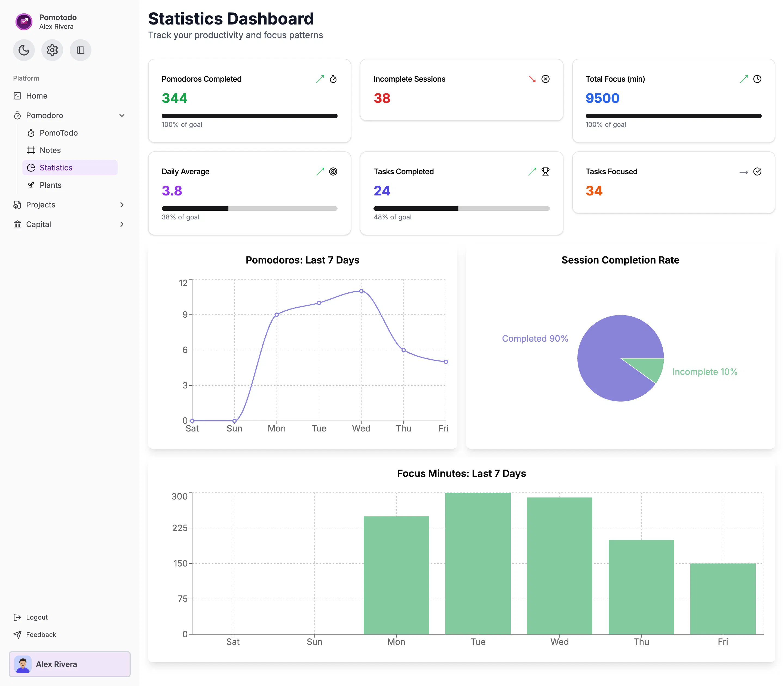Image resolution: width=784 pixels, height=686 pixels.
Task: Click Alex Rivera's avatar picture
Action: coord(23,664)
